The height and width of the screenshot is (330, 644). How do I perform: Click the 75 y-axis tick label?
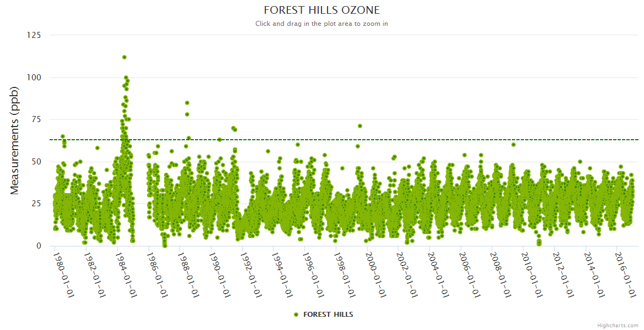click(36, 119)
